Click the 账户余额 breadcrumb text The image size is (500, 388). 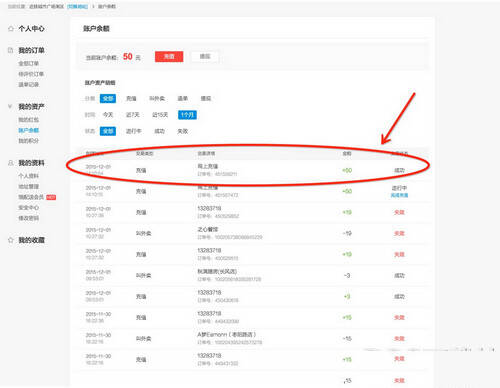107,6
